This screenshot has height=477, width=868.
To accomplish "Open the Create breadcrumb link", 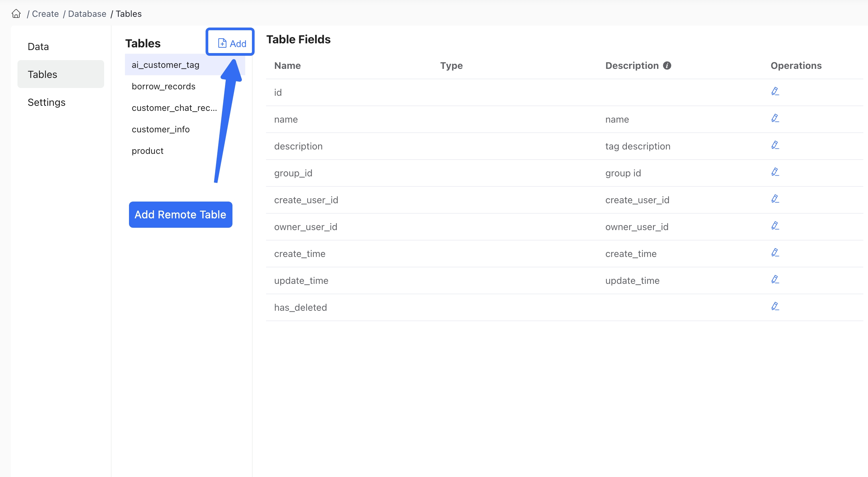I will (45, 14).
